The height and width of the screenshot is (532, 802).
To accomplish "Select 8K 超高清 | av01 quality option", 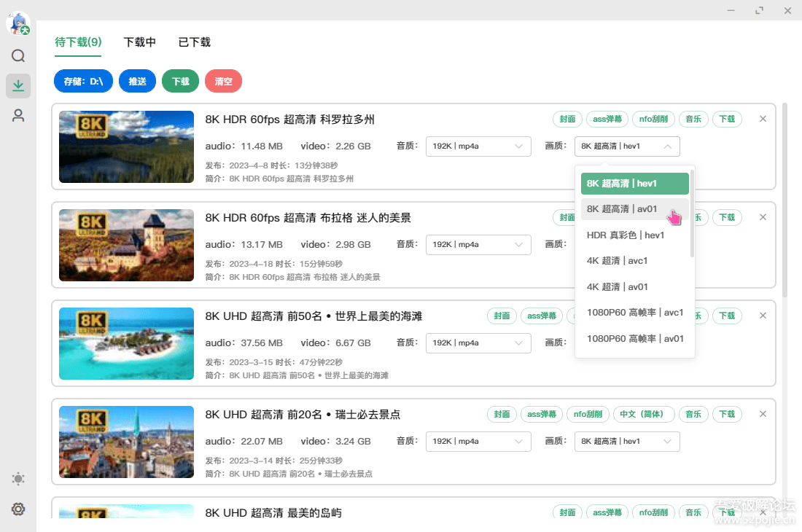I will 635,209.
